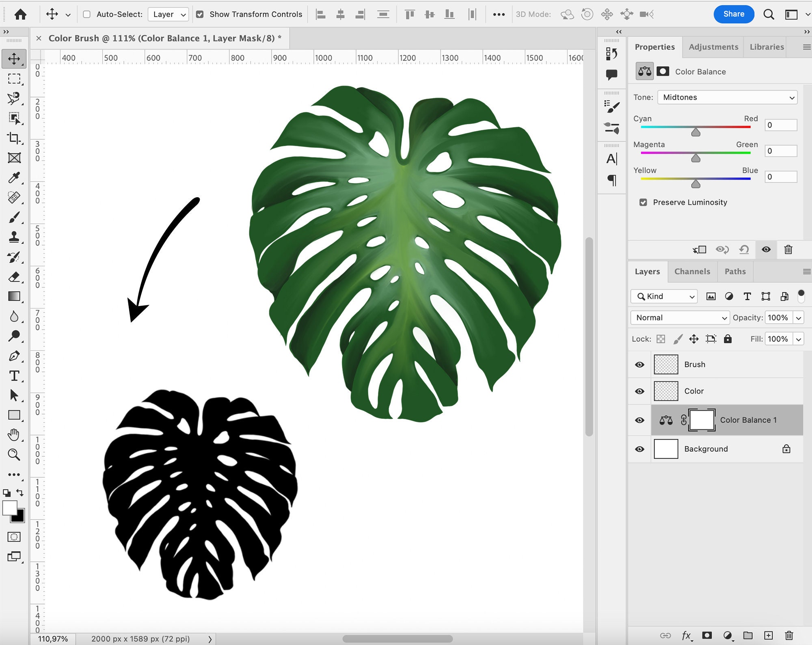Switch to the Channels tab
The width and height of the screenshot is (812, 645).
point(692,271)
